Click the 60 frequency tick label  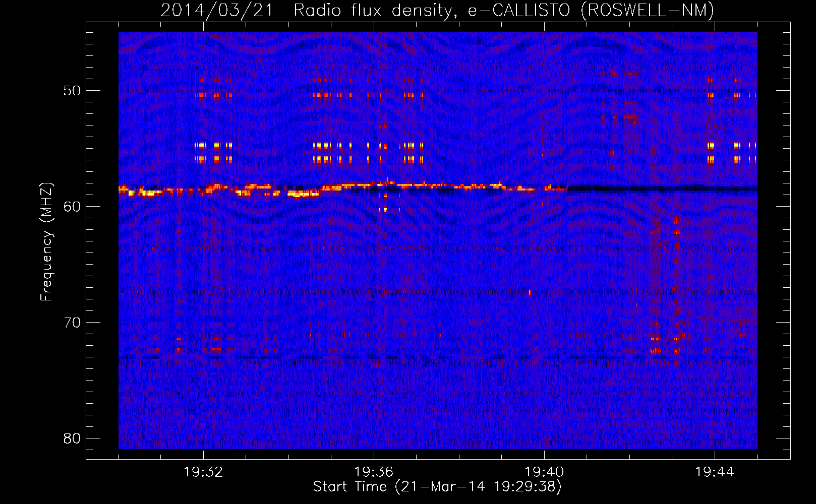(x=72, y=207)
